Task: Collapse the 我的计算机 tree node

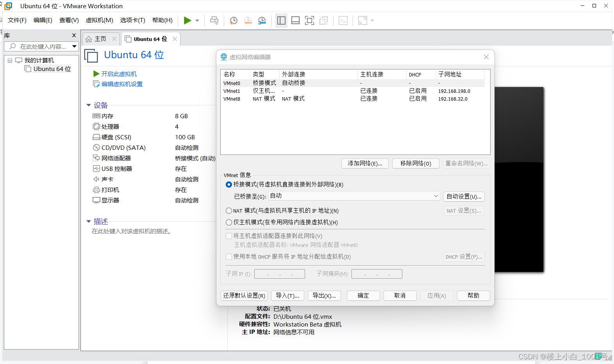Action: point(10,60)
